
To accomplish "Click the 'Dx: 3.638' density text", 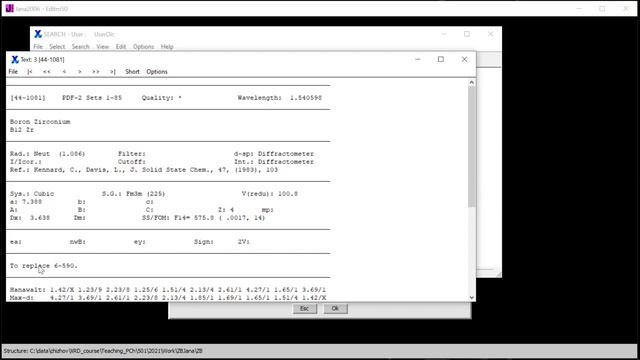I will pyautogui.click(x=30, y=218).
